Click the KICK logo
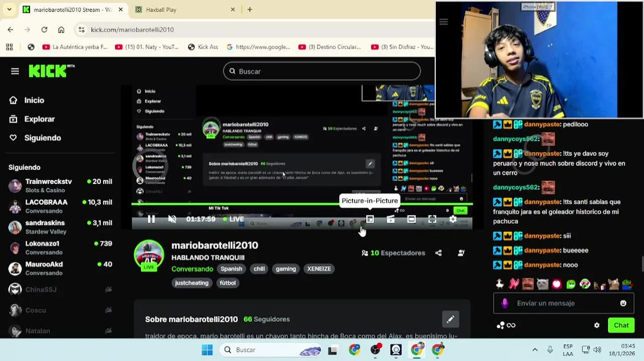644x361 pixels. click(51, 71)
